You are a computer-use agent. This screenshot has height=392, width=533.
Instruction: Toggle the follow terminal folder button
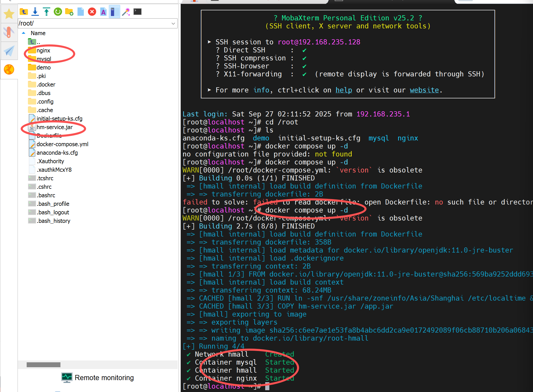coord(114,12)
